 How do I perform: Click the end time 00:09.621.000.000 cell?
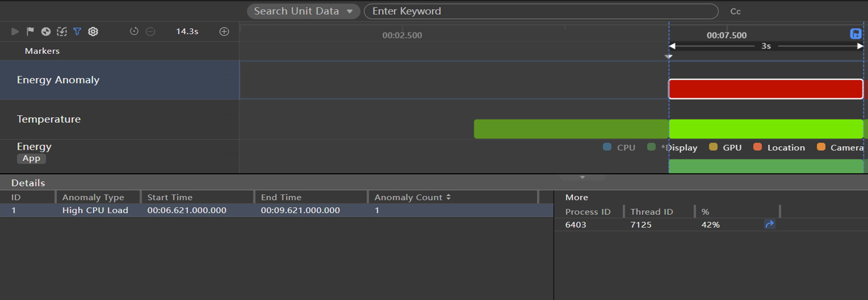(300, 210)
